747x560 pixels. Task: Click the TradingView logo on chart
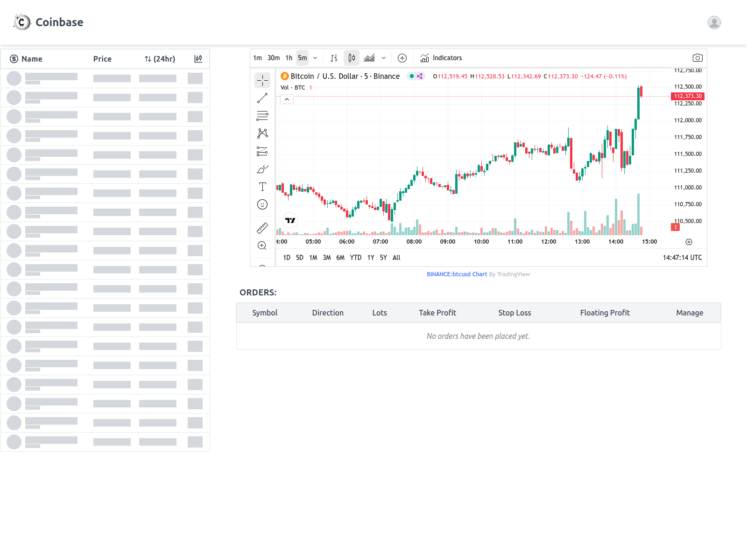(290, 220)
